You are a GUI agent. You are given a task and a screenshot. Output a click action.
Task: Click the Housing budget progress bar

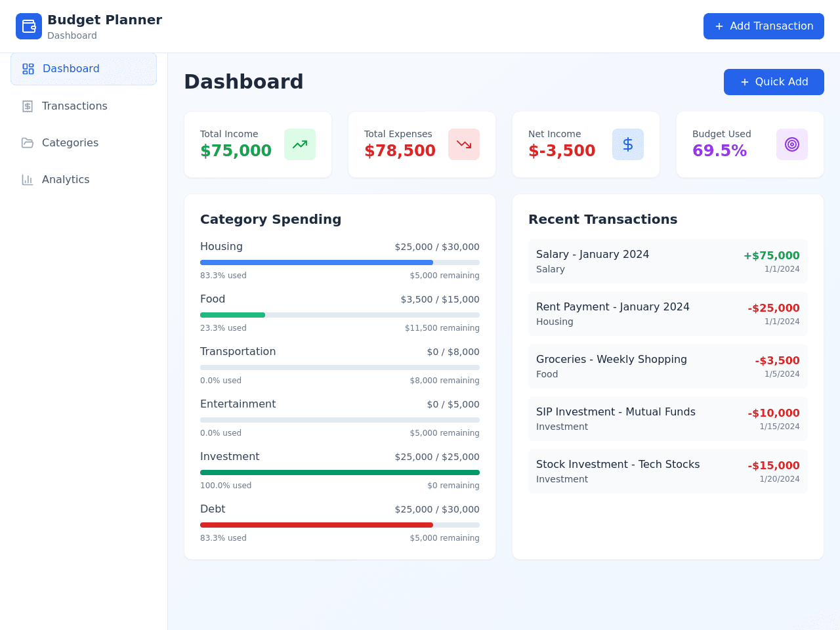[x=340, y=262]
